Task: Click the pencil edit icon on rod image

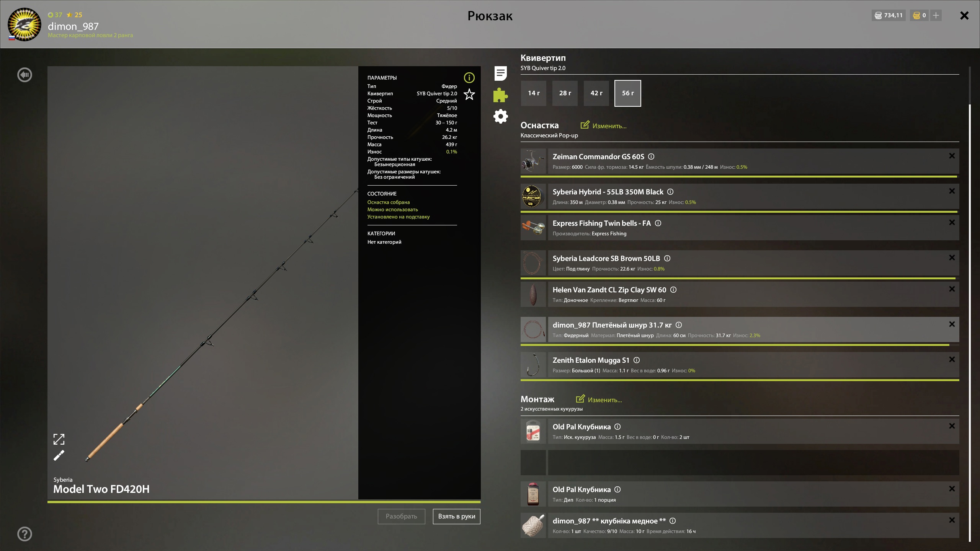Action: [59, 455]
